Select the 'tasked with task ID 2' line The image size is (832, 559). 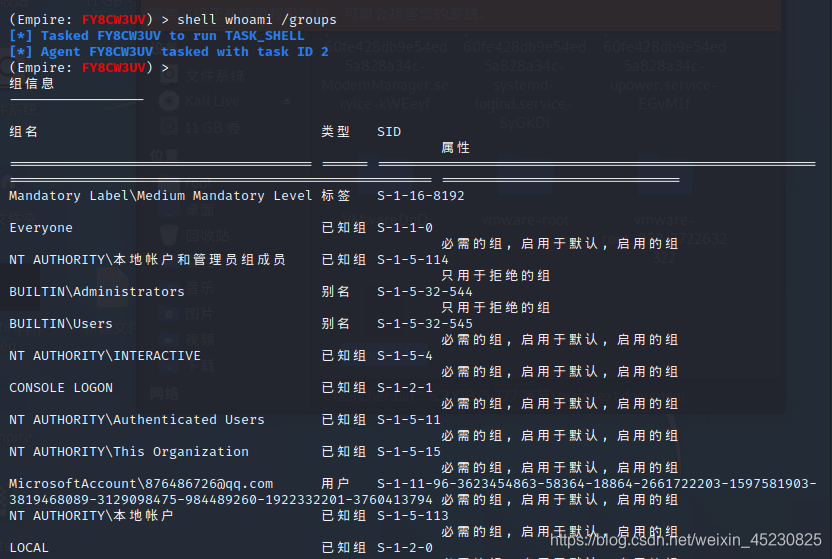click(x=169, y=52)
